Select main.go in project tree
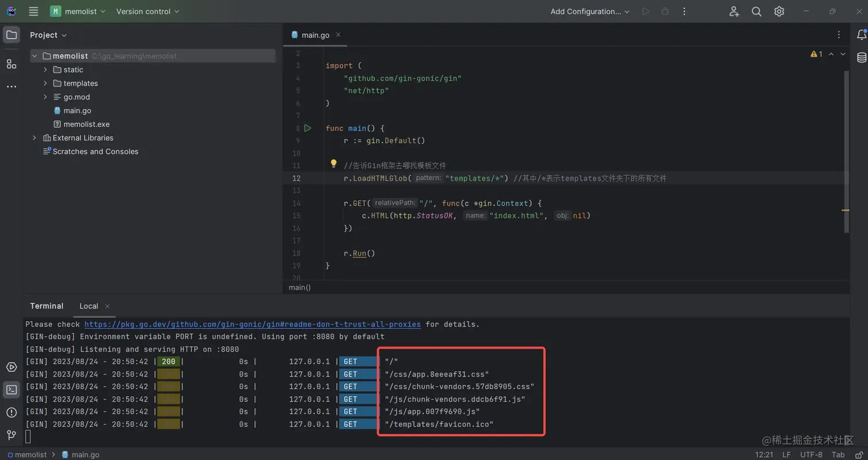 77,111
